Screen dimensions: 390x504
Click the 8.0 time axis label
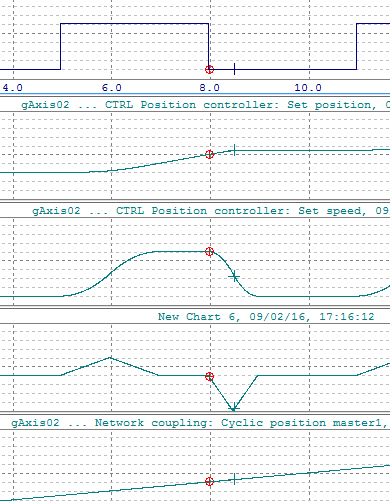pos(210,88)
